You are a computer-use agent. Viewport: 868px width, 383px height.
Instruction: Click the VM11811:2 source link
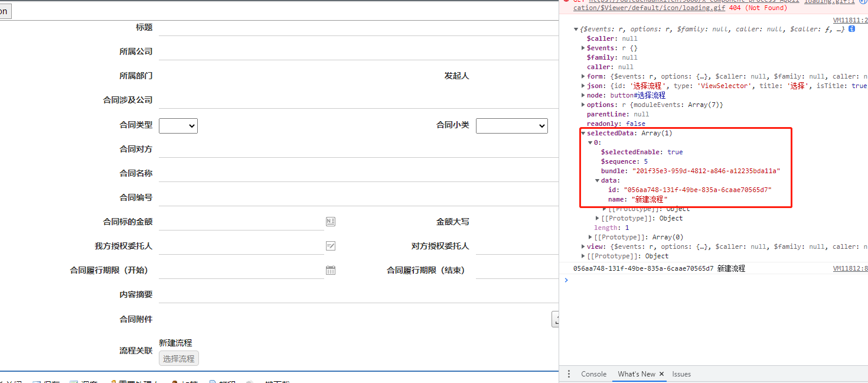point(850,20)
